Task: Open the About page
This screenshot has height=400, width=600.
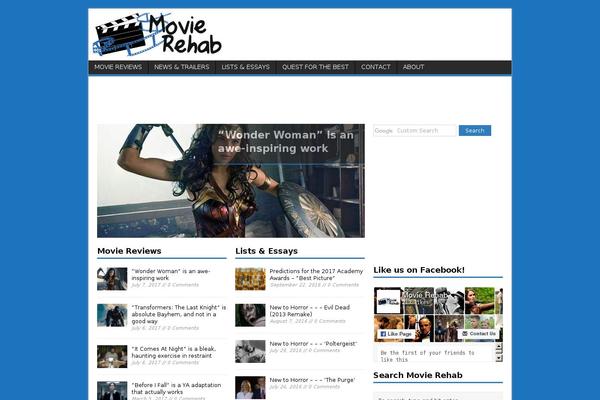Action: tap(413, 67)
